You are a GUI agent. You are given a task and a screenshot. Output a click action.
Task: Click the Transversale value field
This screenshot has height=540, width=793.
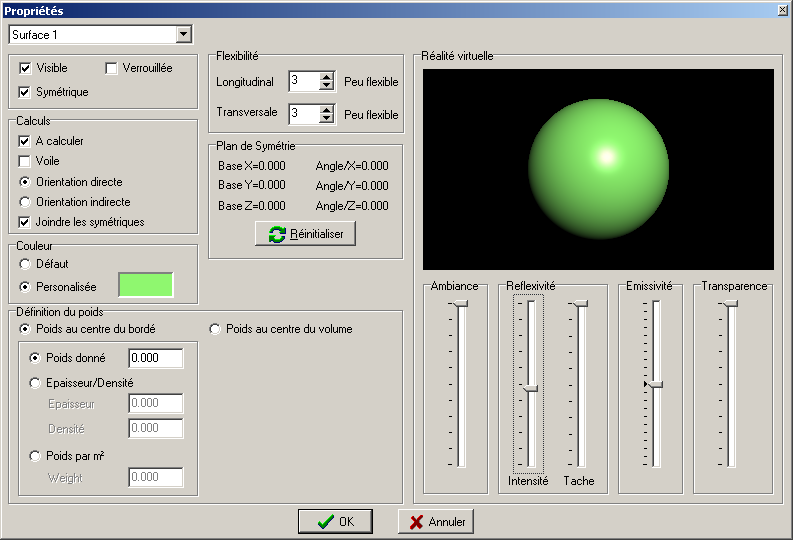coord(304,113)
